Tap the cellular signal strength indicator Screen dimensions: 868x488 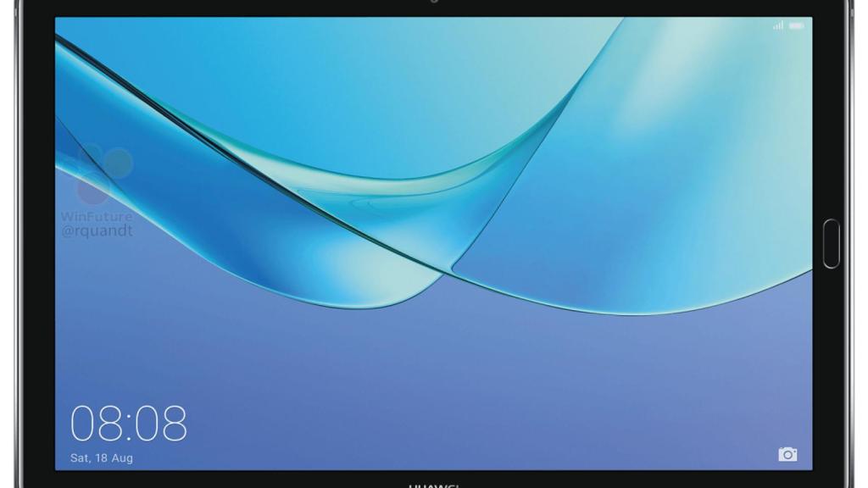click(776, 25)
